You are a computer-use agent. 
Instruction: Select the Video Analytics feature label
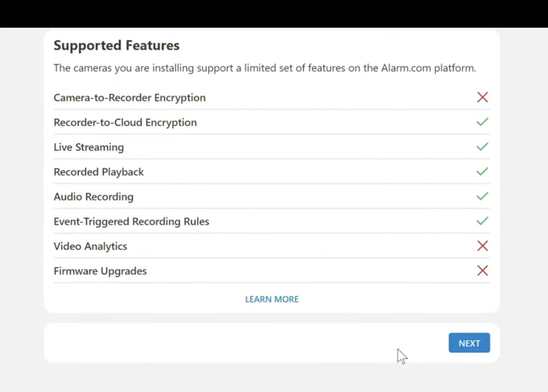90,247
